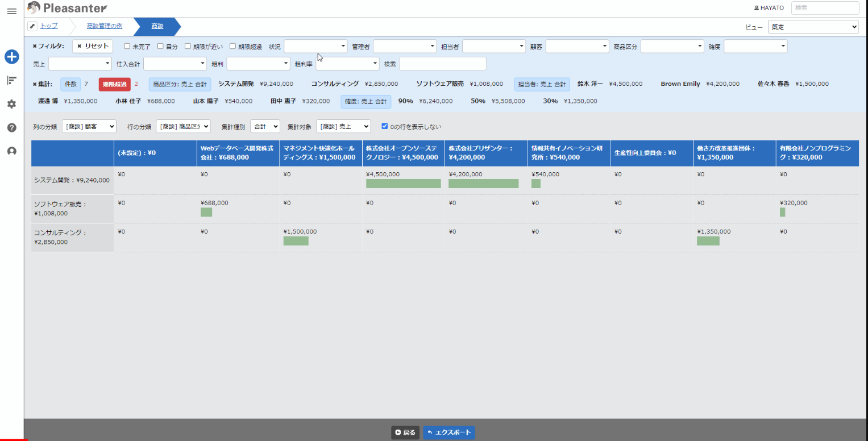Open the ビュー selector dropdown
This screenshot has width=868, height=441.
pos(813,27)
